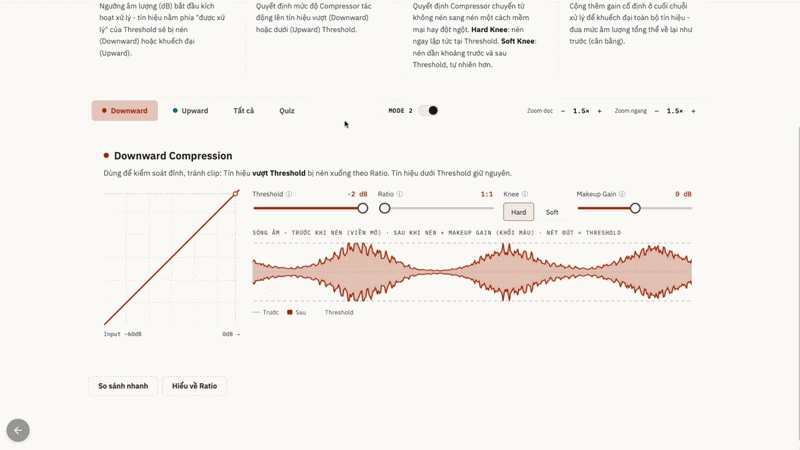
Task: Click the Ratio info icon
Action: pyautogui.click(x=399, y=194)
